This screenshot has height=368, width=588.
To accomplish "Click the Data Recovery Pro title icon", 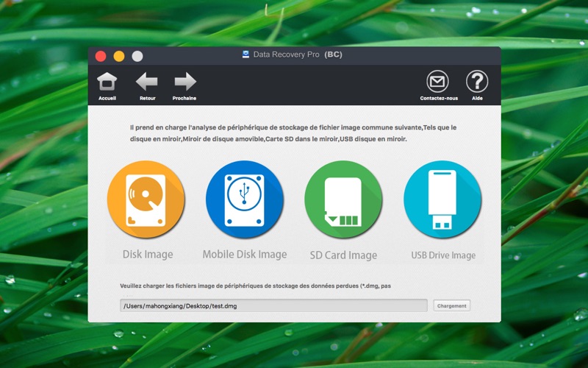I will 245,54.
